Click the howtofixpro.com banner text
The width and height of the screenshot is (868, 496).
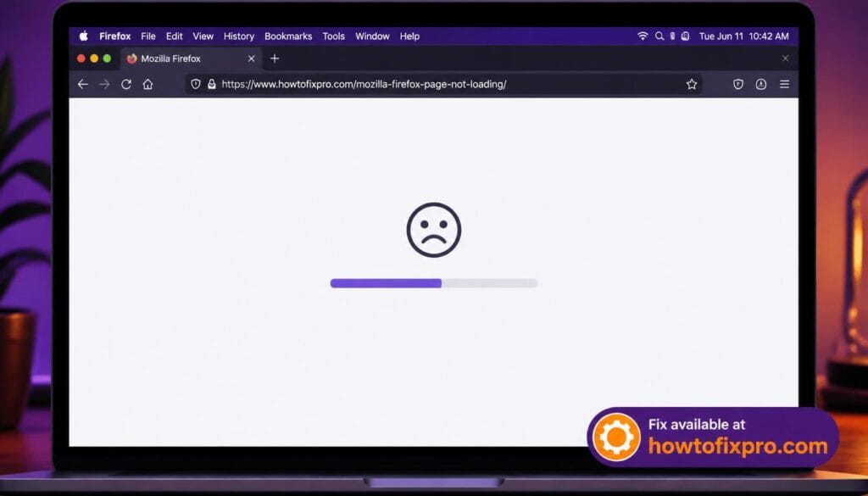738,446
